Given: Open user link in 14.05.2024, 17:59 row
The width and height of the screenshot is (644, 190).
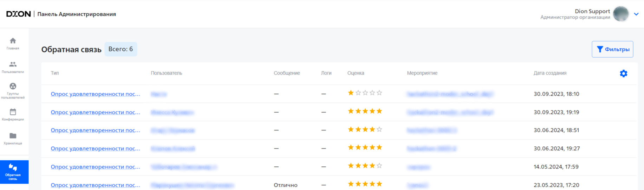Looking at the screenshot, I should 184,167.
